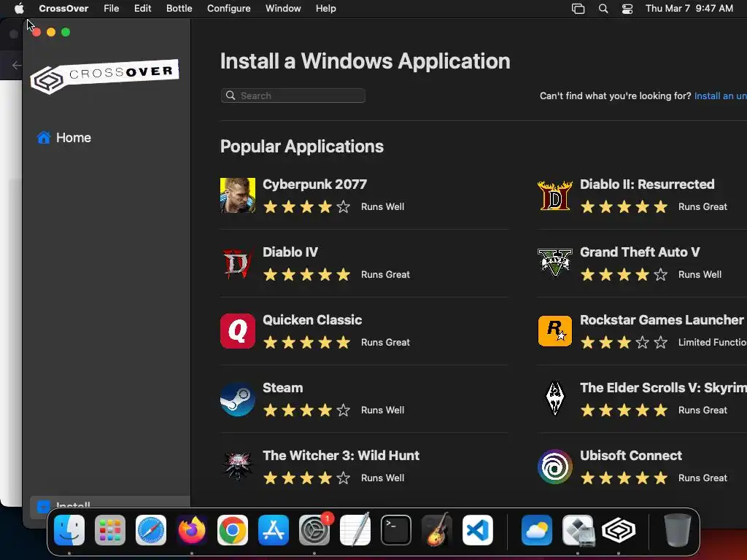Launch Firefox from the Dock
The image size is (747, 560).
point(192,530)
